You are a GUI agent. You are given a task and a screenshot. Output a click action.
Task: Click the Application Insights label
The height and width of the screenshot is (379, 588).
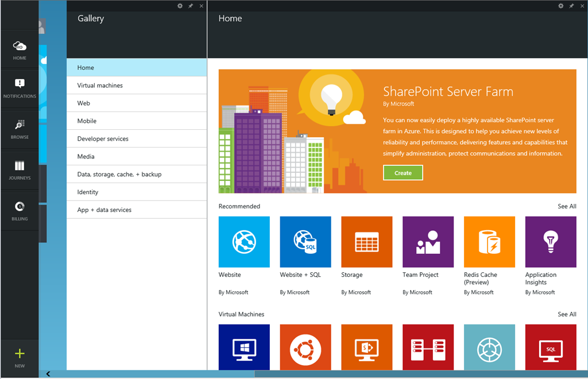(x=541, y=279)
